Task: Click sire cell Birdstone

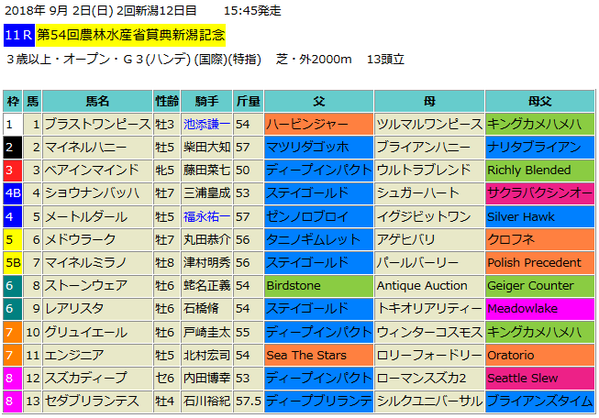Action: click(319, 285)
